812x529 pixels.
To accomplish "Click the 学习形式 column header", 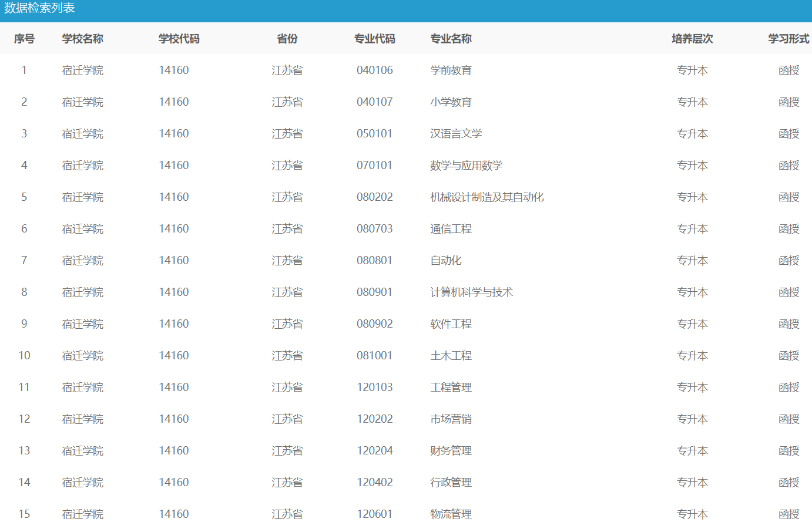I will (x=789, y=39).
